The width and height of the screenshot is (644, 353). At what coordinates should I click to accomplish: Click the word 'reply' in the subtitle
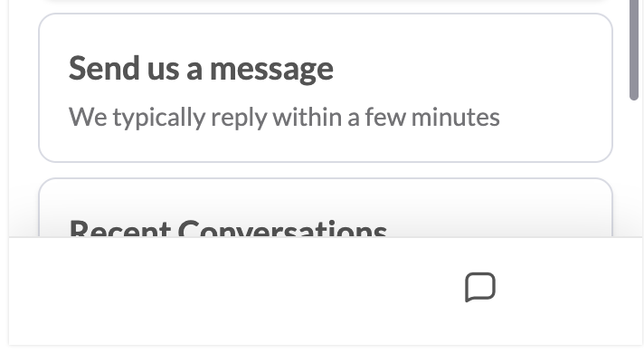pyautogui.click(x=239, y=118)
